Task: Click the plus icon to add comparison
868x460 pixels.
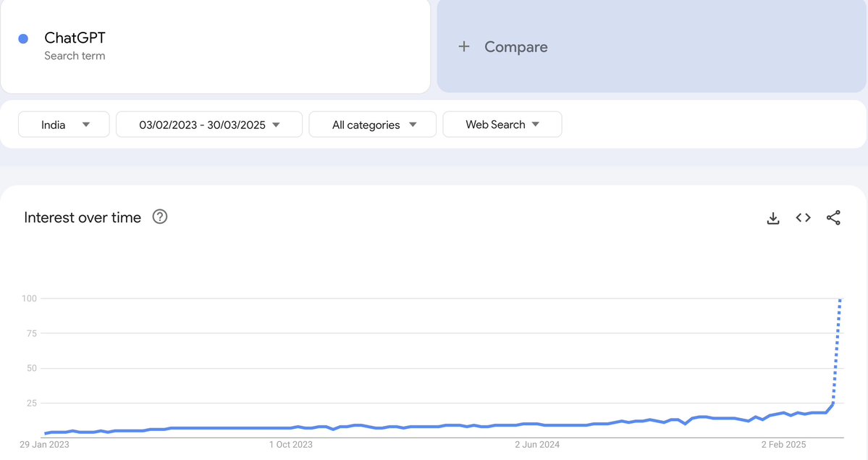Action: [464, 47]
